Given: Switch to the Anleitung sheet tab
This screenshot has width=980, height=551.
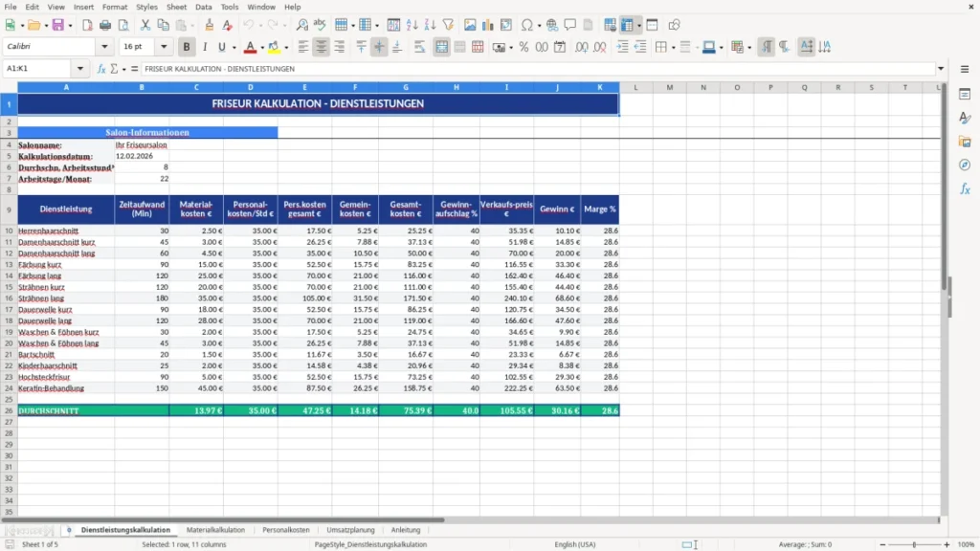Looking at the screenshot, I should 406,530.
